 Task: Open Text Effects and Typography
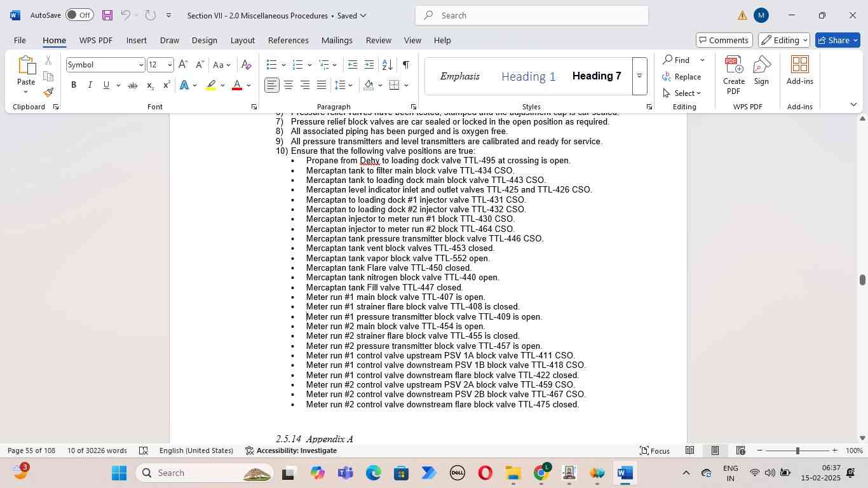pos(184,85)
